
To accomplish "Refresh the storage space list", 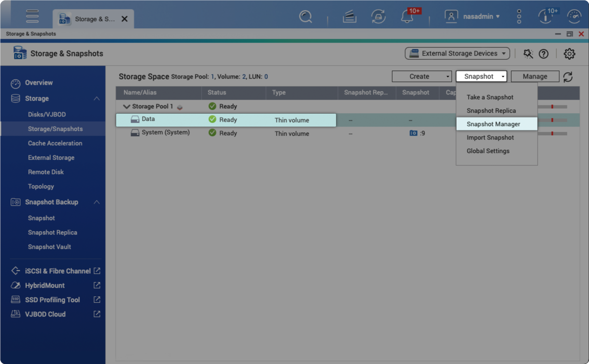I will tap(568, 77).
